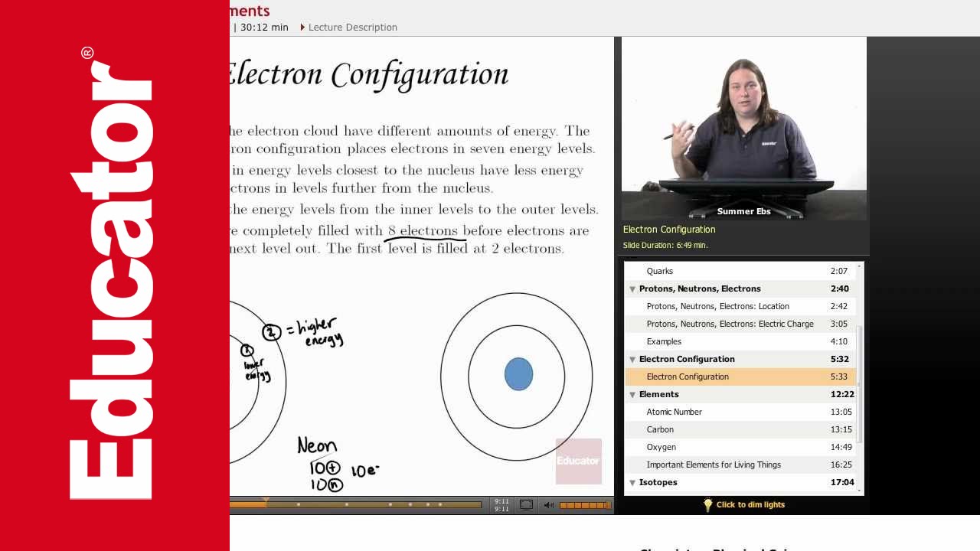Click the Educator watermark logo on slide

[x=579, y=461]
